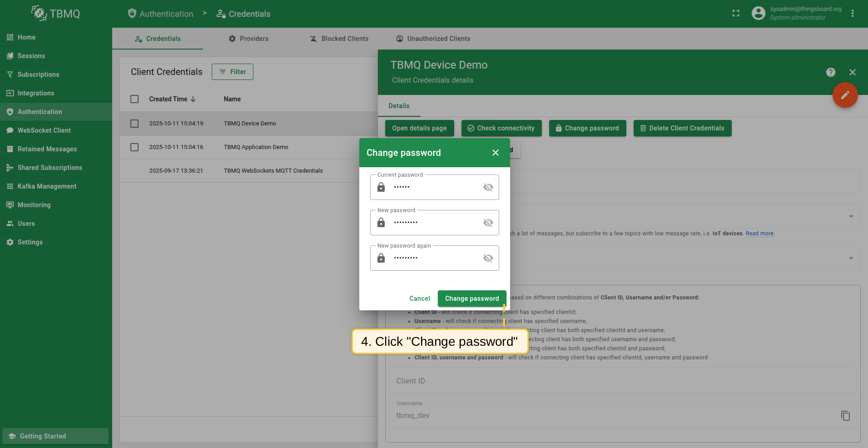
Task: Open the help question mark icon
Action: (831, 72)
